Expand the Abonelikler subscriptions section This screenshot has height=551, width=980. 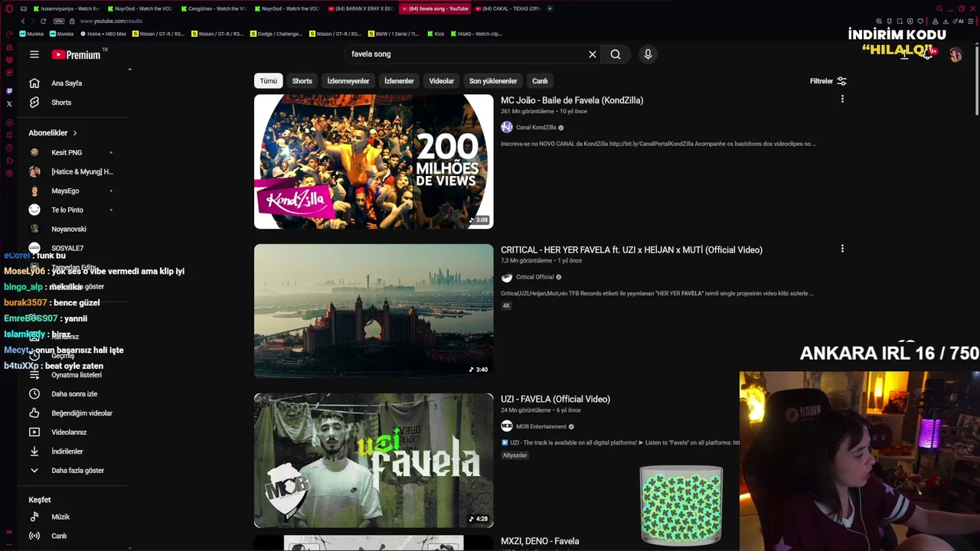[53, 132]
